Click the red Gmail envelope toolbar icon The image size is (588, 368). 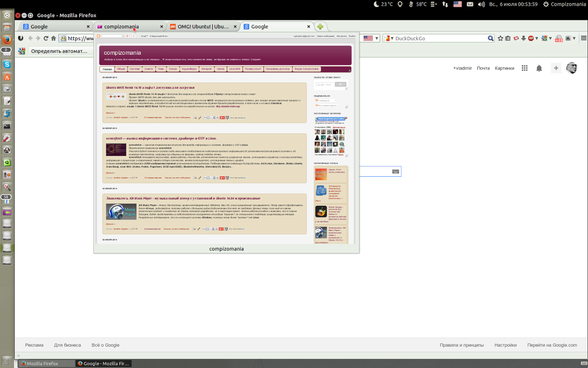pos(516,38)
